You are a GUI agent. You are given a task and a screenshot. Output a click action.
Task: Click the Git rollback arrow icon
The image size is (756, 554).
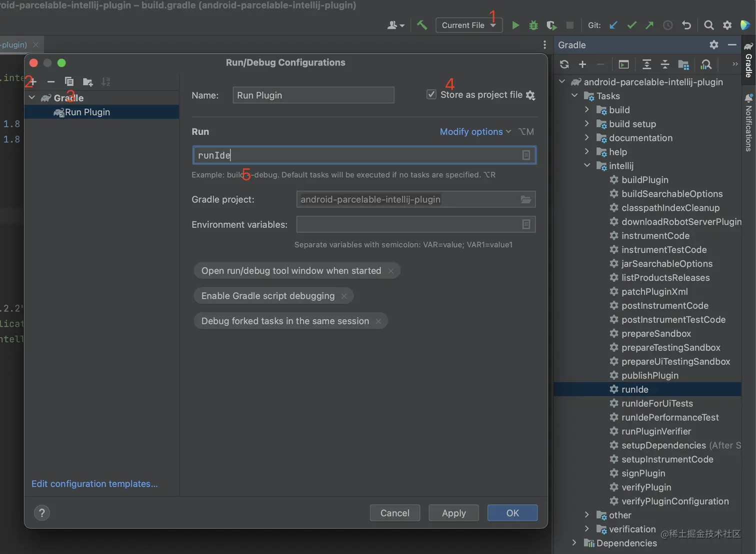pos(686,25)
